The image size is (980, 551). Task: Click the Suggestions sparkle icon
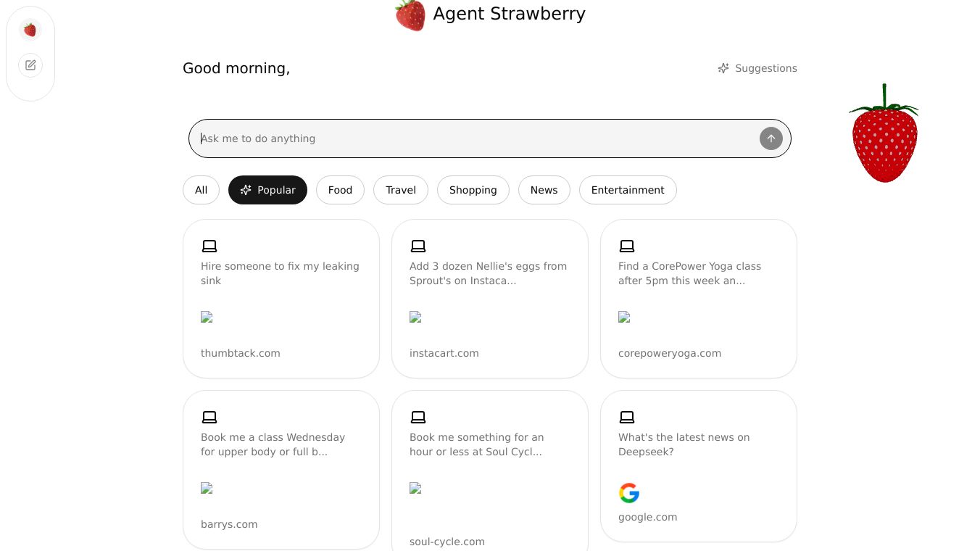[723, 68]
